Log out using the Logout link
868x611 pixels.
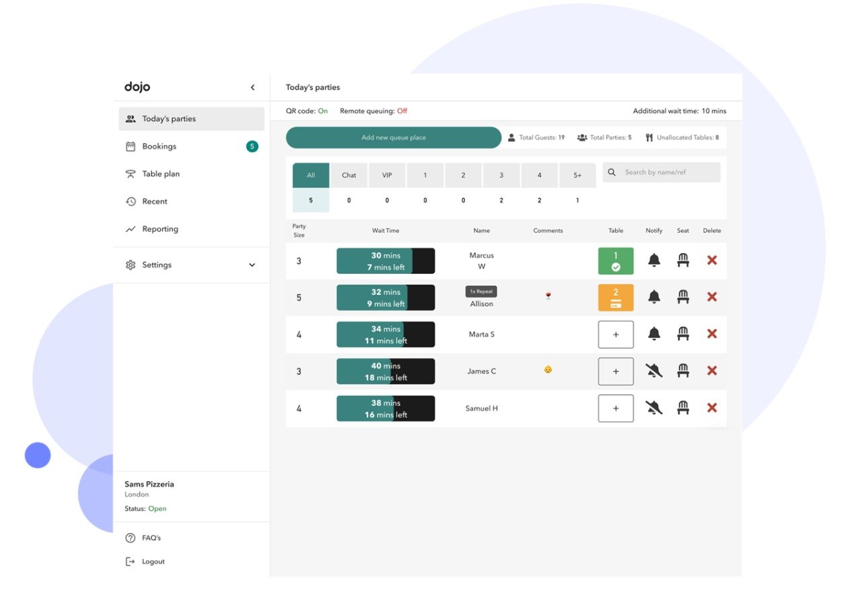pos(153,562)
